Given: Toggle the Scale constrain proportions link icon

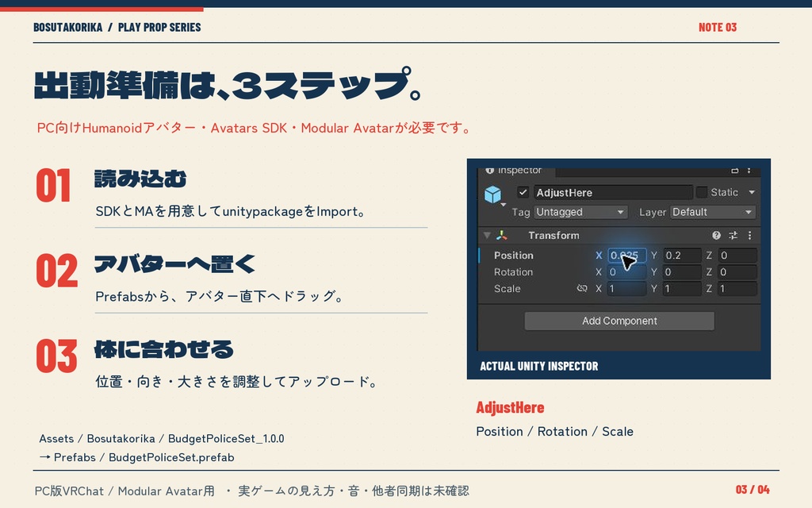Looking at the screenshot, I should coord(582,289).
